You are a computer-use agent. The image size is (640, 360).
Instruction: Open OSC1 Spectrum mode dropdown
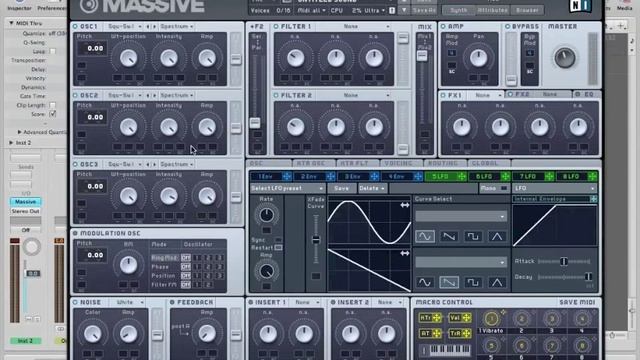(x=177, y=27)
